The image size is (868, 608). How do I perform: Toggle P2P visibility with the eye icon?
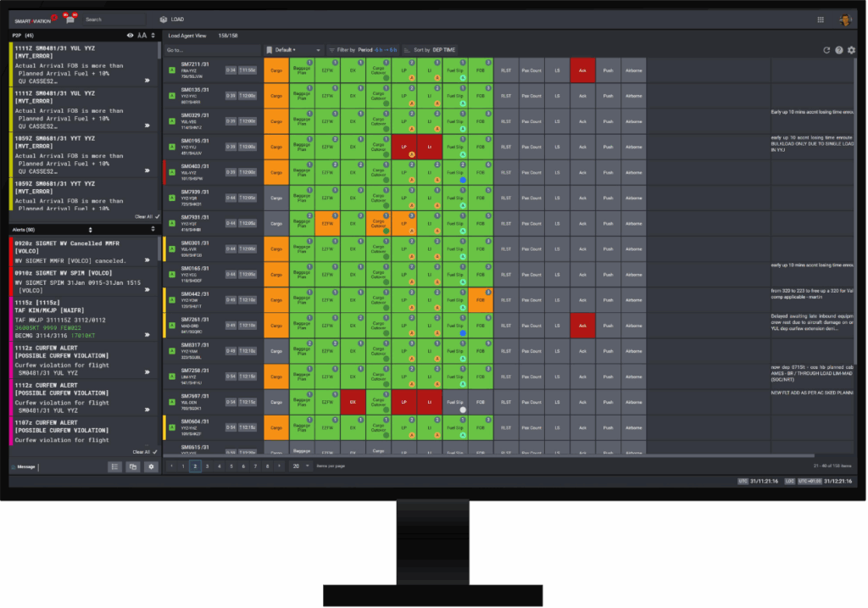point(130,36)
